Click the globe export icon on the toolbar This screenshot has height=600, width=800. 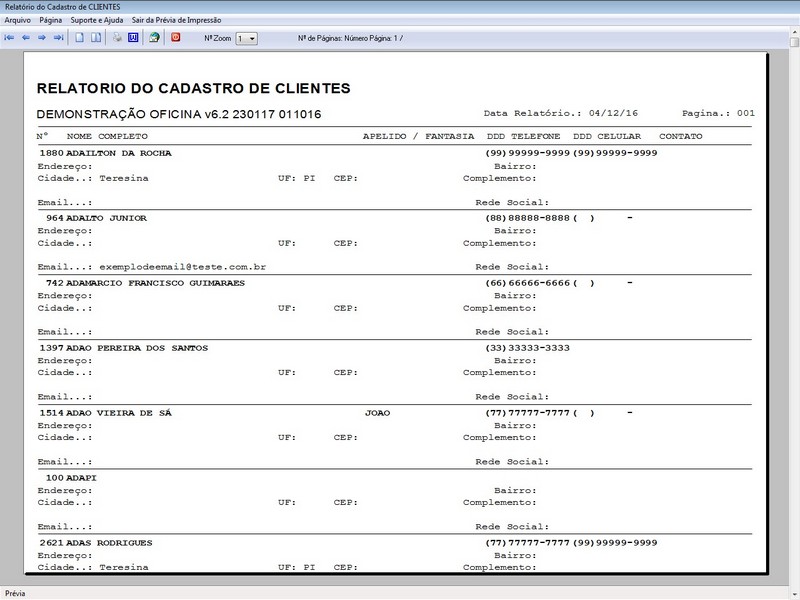pyautogui.click(x=154, y=38)
